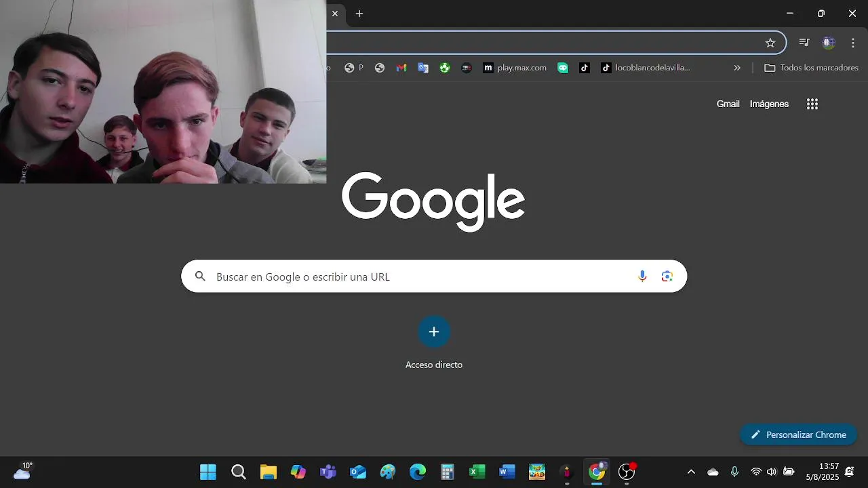Open the Chrome profile avatar
The height and width of the screenshot is (488, 868).
[829, 43]
